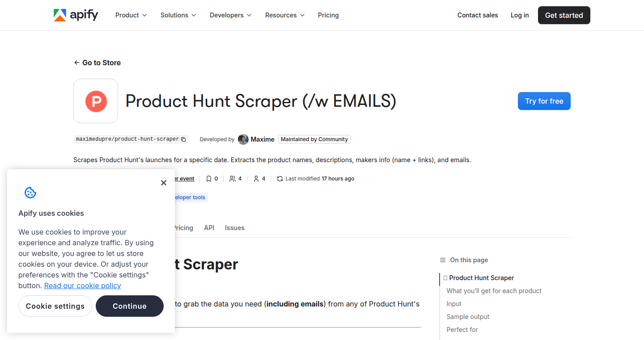This screenshot has height=340, width=644.
Task: Click the Try for free button
Action: (x=544, y=101)
